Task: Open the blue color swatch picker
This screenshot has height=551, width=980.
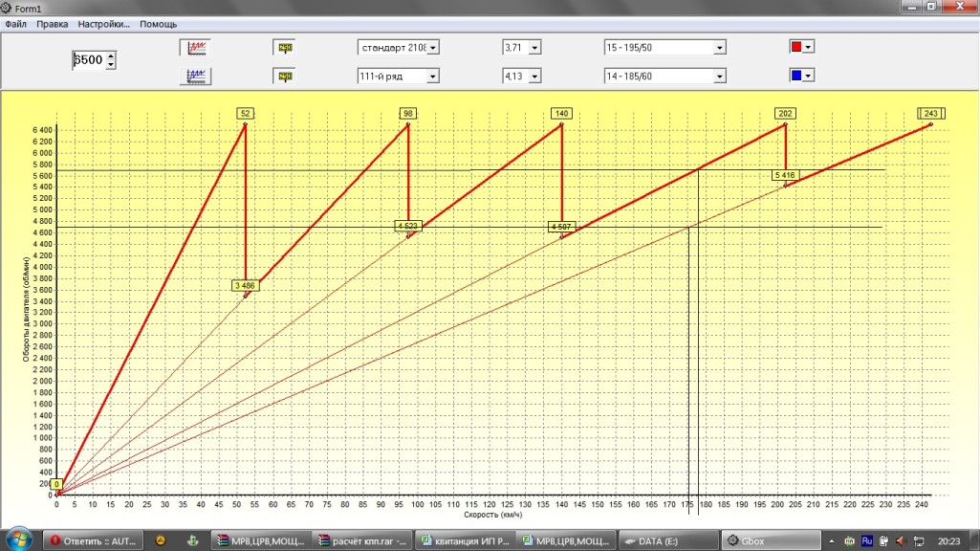Action: [801, 76]
